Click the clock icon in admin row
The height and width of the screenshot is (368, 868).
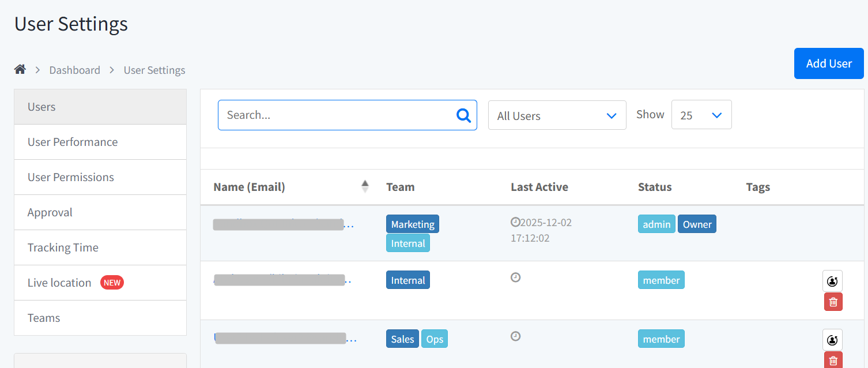pyautogui.click(x=515, y=222)
